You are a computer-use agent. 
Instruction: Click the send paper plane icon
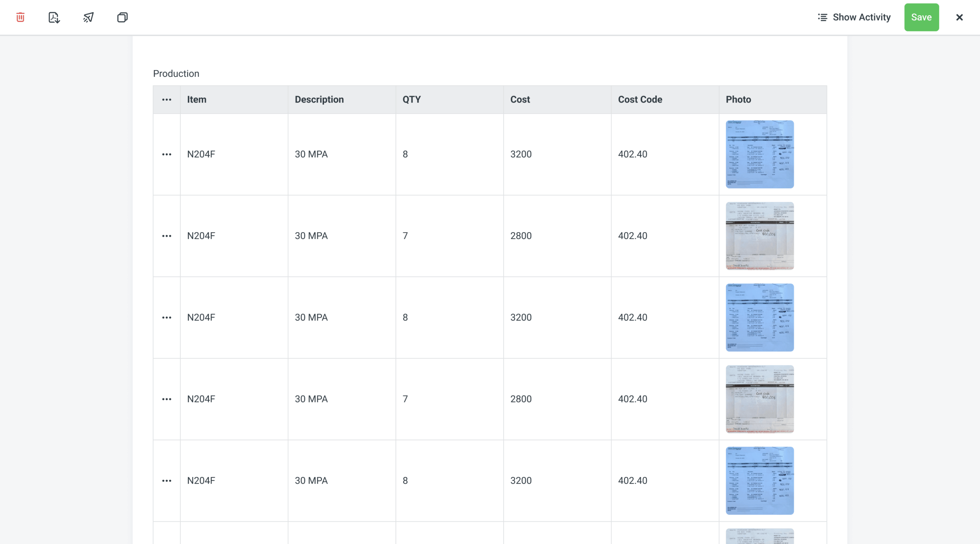tap(88, 17)
